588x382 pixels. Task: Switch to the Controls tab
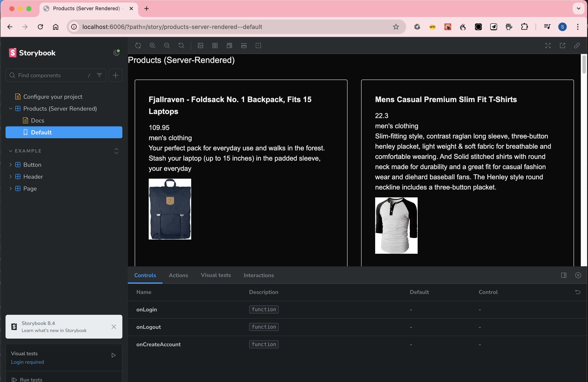(x=145, y=275)
